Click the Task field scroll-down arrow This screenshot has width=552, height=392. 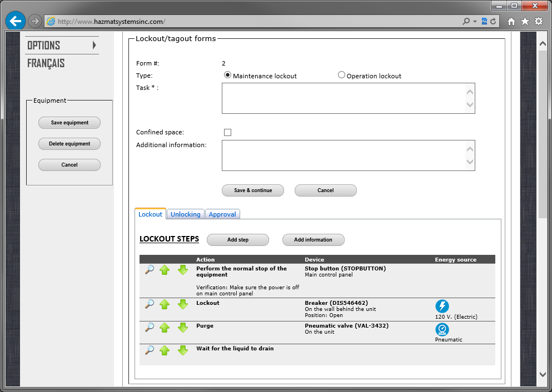point(470,104)
